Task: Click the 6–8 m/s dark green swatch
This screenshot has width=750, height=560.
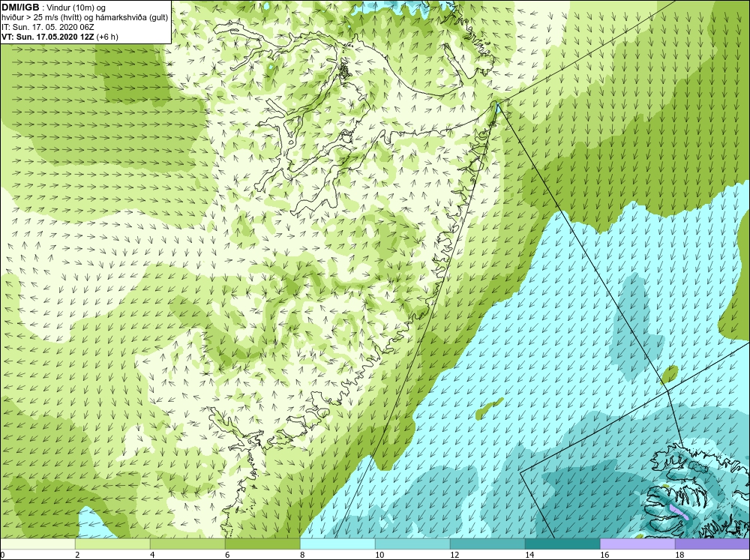Action: pyautogui.click(x=262, y=544)
